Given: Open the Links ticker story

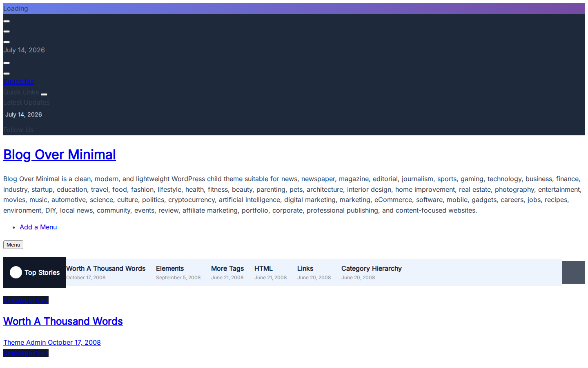Looking at the screenshot, I should [x=305, y=268].
